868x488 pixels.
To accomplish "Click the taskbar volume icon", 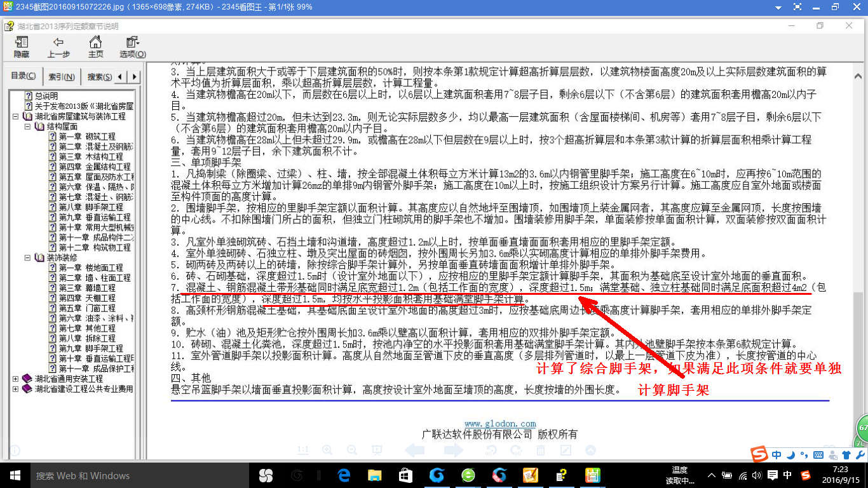I will point(757,475).
